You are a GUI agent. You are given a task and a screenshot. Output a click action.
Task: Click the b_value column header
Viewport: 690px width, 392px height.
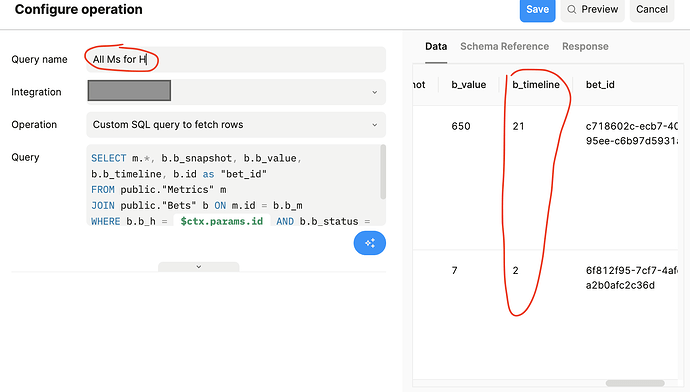pos(469,85)
